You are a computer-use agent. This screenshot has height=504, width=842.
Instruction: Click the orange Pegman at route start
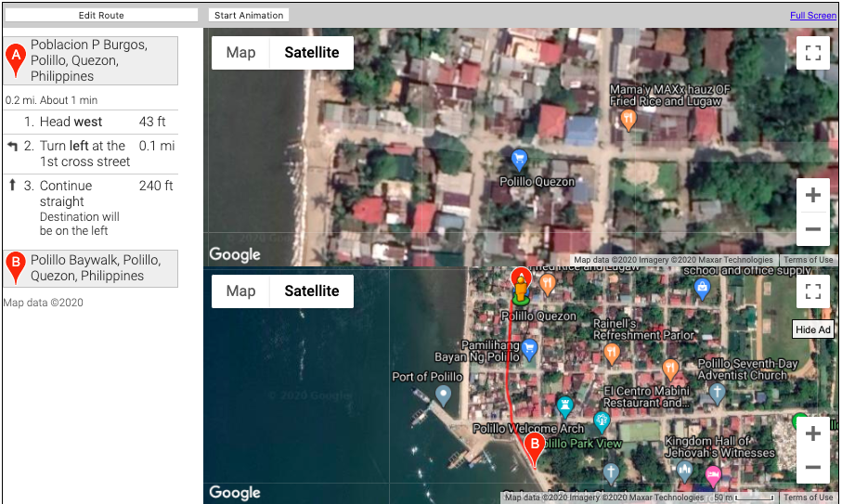tap(522, 287)
